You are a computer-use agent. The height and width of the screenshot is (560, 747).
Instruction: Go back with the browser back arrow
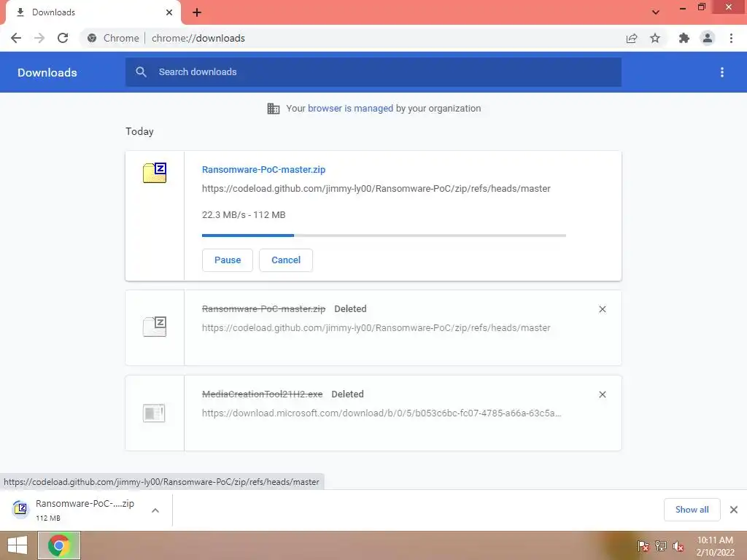tap(16, 38)
